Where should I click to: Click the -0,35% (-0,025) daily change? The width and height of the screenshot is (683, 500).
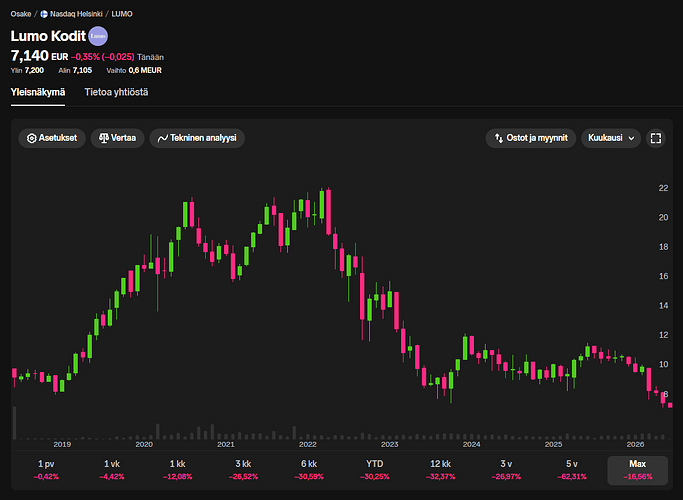102,57
